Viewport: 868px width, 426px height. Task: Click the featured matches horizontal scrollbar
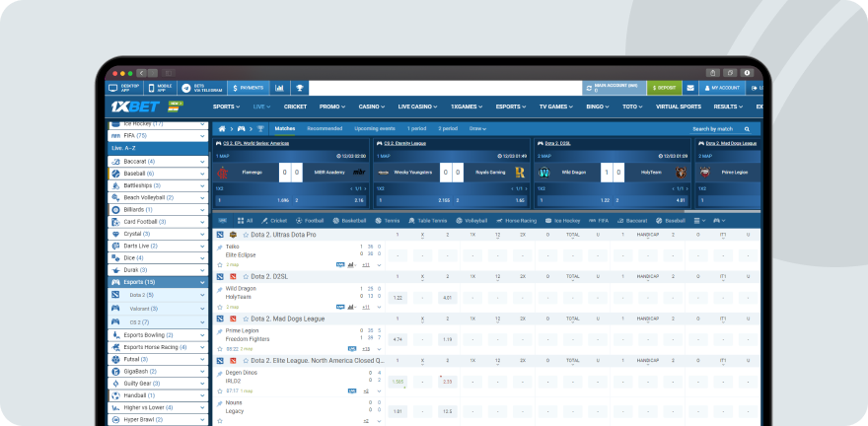(722, 211)
